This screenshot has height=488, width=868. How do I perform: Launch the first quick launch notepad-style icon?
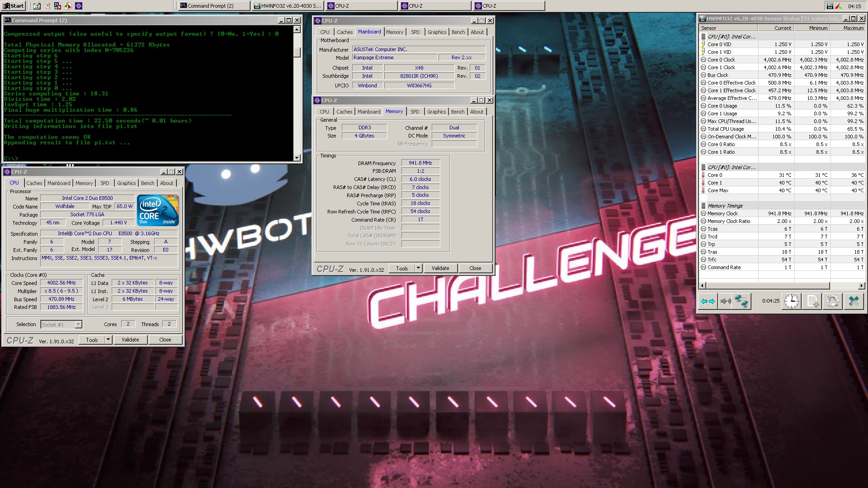(x=37, y=6)
